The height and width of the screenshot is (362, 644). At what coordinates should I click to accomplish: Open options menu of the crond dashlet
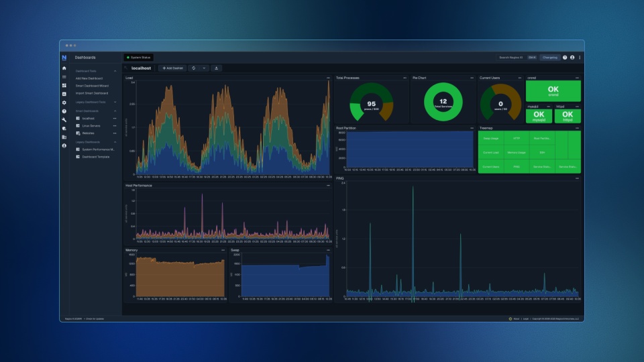[577, 78]
